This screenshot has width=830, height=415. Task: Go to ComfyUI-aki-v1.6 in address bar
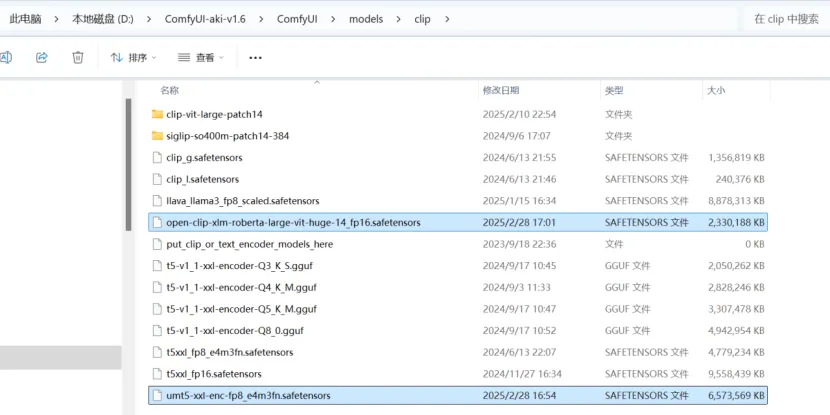coord(205,19)
